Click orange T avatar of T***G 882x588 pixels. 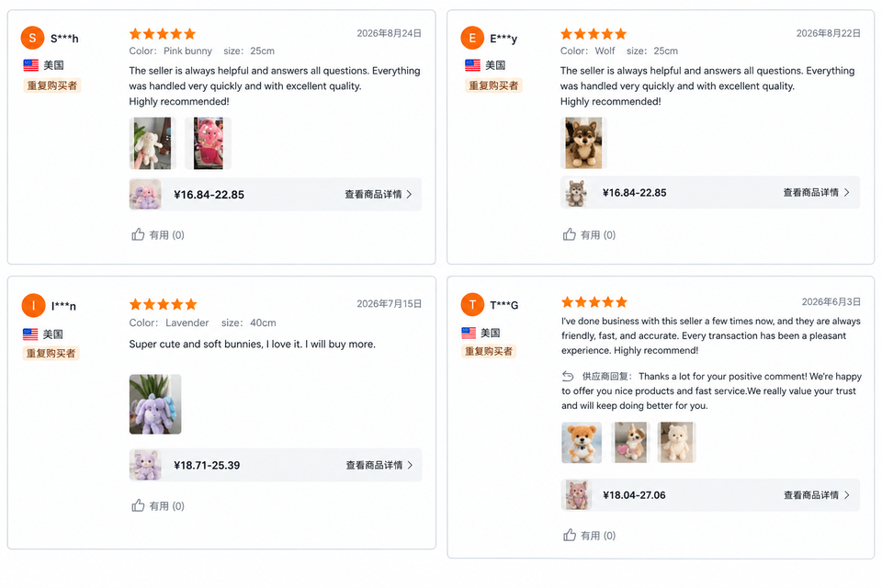pos(472,304)
